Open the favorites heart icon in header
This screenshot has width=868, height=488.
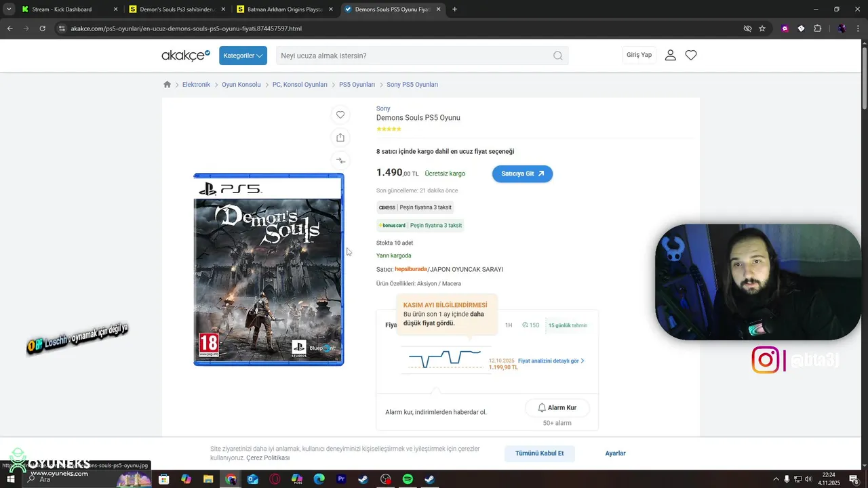pyautogui.click(x=691, y=55)
